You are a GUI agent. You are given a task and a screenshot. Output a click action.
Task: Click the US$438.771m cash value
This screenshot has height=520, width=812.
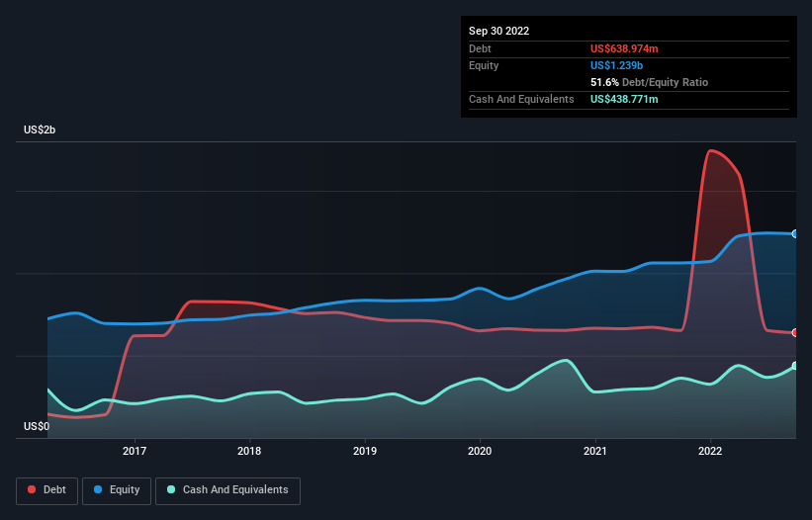point(624,99)
